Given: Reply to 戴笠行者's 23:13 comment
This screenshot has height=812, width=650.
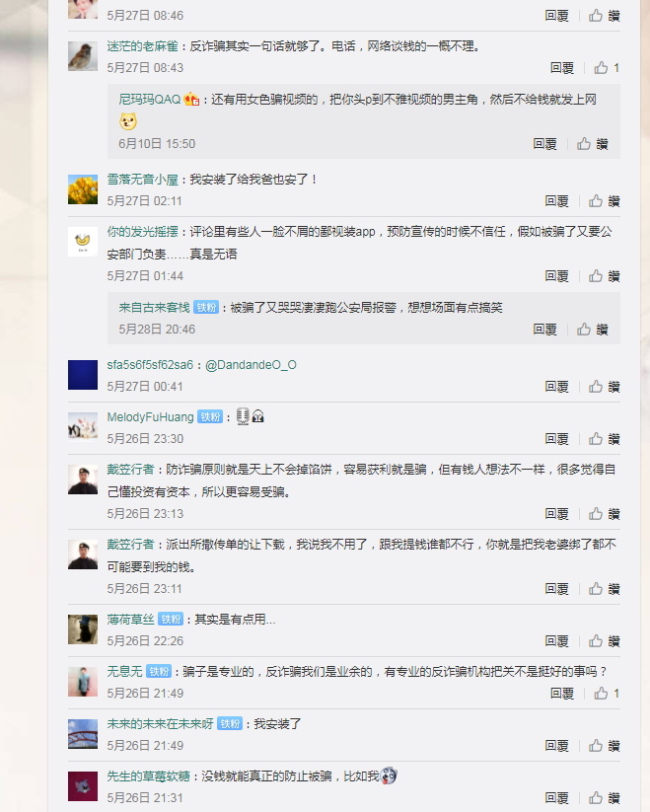Looking at the screenshot, I should coord(557,514).
